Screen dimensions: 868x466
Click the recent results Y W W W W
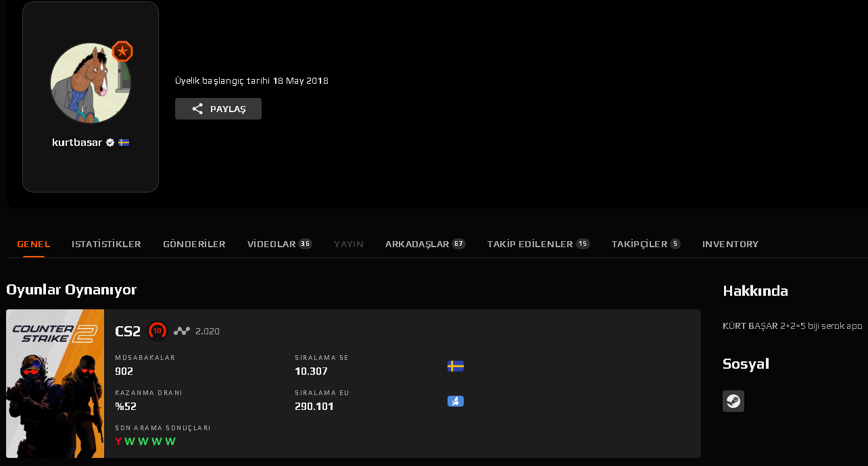(x=145, y=442)
